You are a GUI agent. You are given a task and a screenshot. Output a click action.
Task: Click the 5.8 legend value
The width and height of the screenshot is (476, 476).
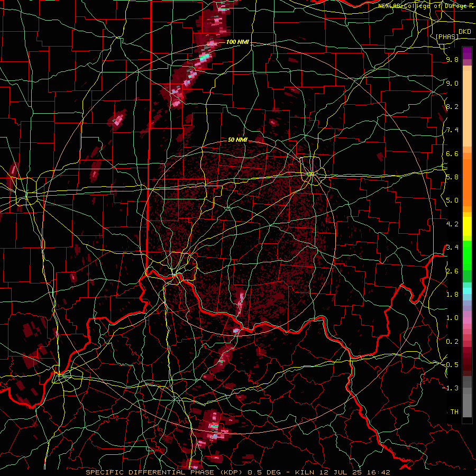[x=452, y=177]
